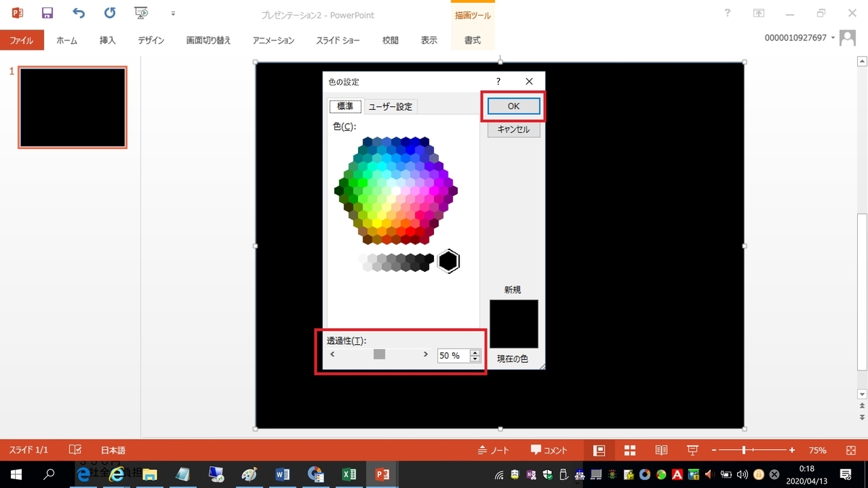Open the 表示 ribbon tab

pyautogui.click(x=429, y=40)
